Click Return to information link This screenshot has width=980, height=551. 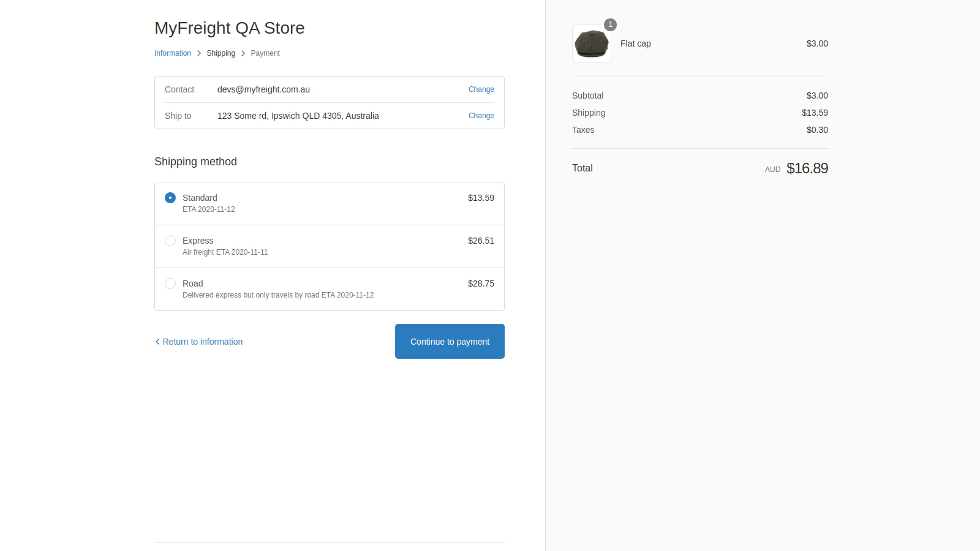coord(203,342)
